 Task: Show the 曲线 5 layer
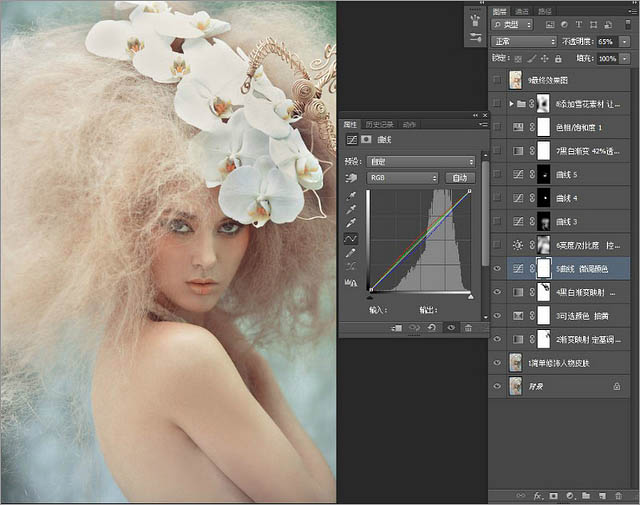pos(498,174)
